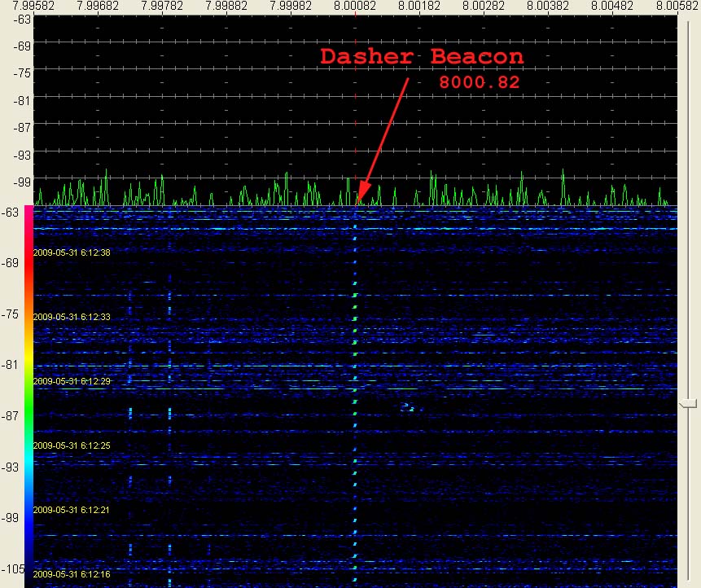Viewport: 701px width, 588px height.
Task: Click timestamp 2009-05-31 6:12:21
Action: 72,510
